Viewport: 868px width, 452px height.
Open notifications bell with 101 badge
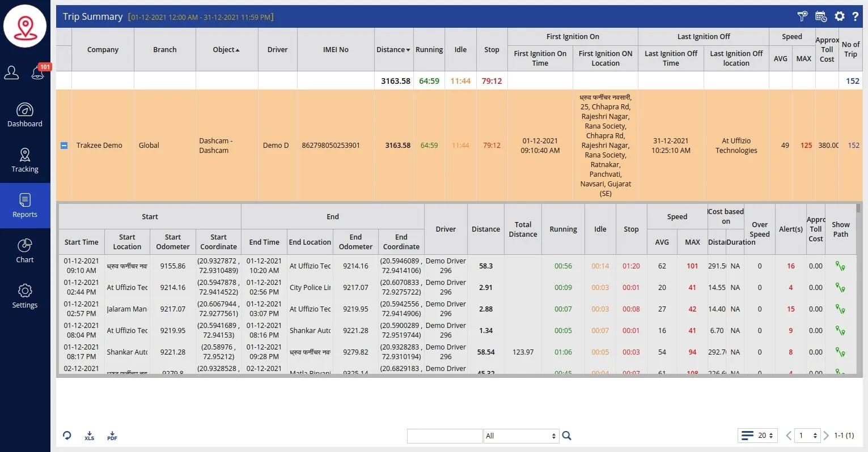pyautogui.click(x=38, y=73)
